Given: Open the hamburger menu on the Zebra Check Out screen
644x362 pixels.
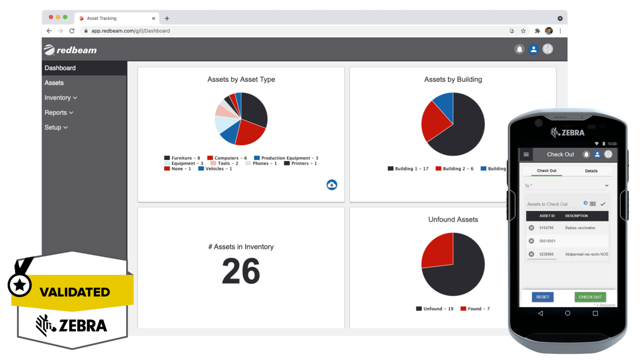Looking at the screenshot, I should coord(526,154).
